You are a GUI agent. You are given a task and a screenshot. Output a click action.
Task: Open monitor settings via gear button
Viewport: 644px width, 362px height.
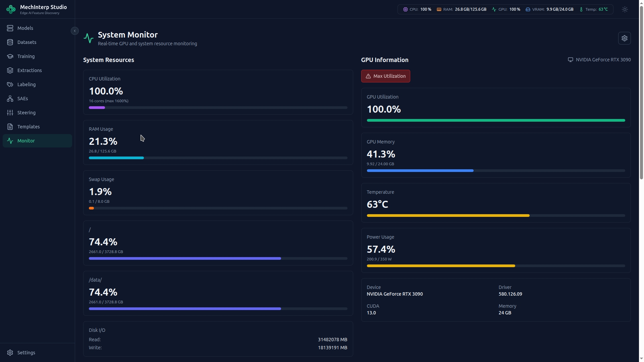pyautogui.click(x=625, y=38)
